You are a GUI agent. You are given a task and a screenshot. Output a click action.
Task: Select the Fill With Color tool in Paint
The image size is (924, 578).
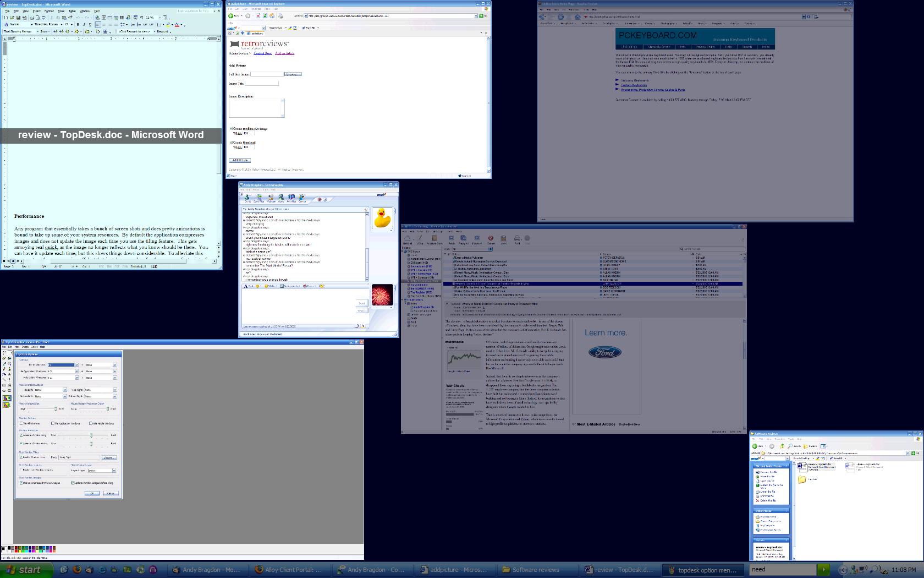click(x=9, y=358)
